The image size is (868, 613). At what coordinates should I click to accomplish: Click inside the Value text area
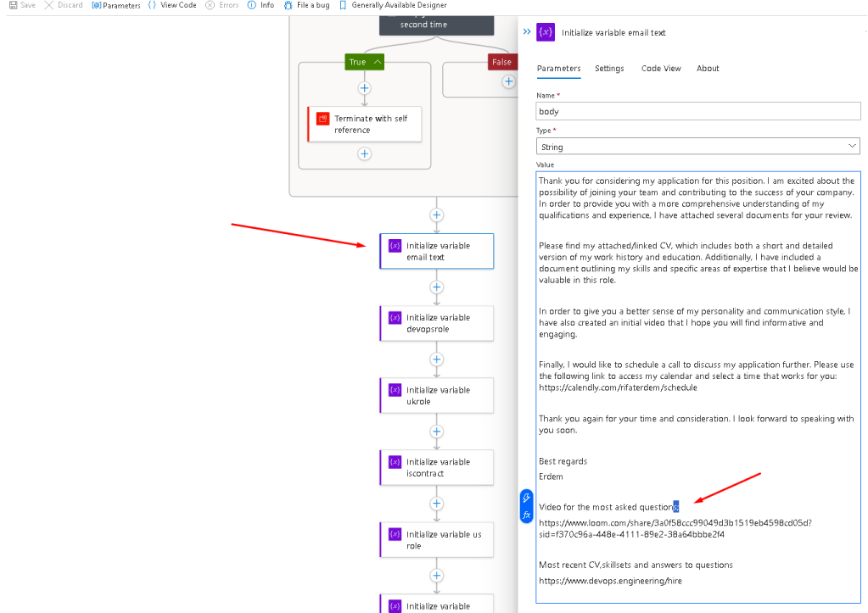tap(698, 387)
